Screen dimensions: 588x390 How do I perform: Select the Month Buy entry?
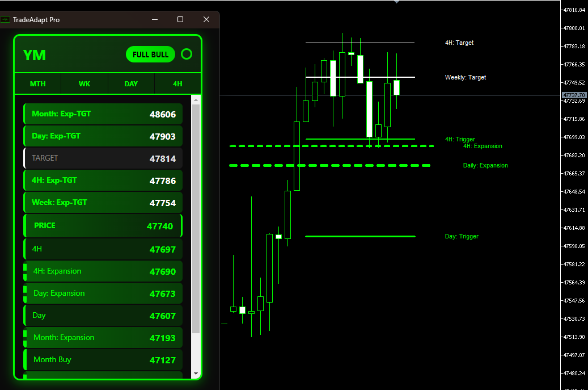pos(103,359)
